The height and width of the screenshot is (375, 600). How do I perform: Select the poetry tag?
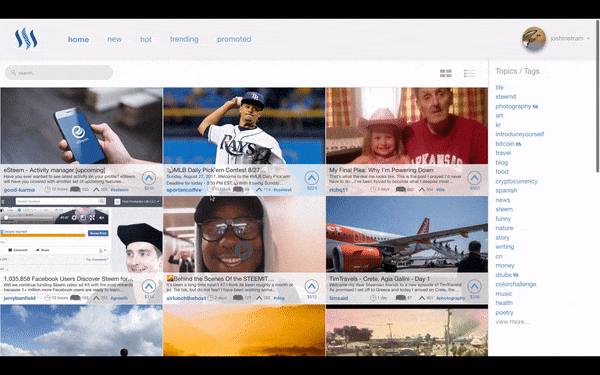pyautogui.click(x=504, y=313)
